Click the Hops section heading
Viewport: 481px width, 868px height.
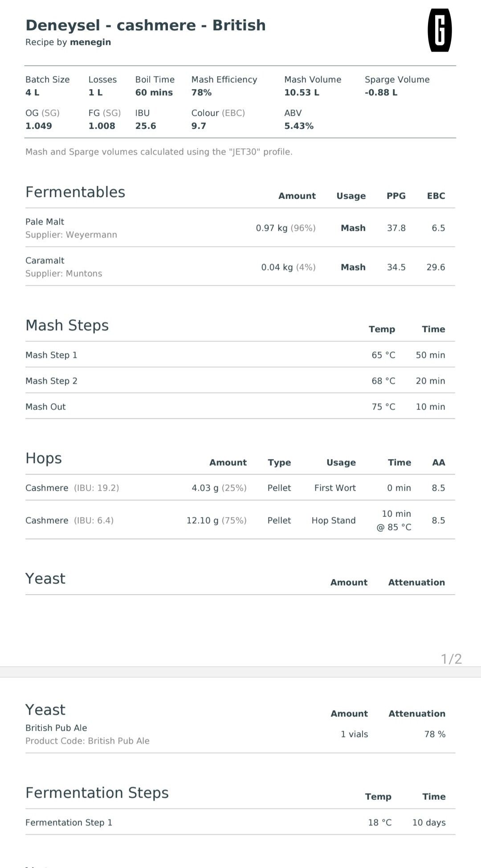pos(44,459)
